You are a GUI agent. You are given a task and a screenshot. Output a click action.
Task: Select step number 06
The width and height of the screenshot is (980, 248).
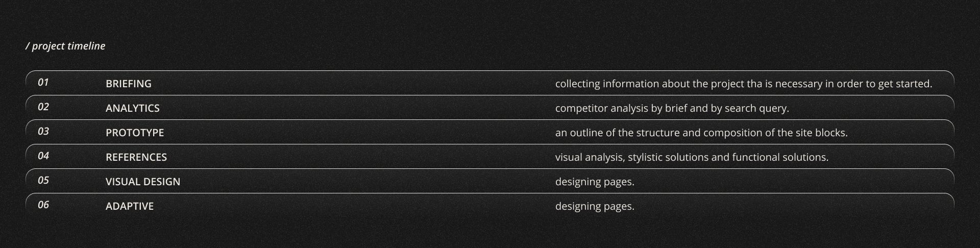tap(43, 205)
